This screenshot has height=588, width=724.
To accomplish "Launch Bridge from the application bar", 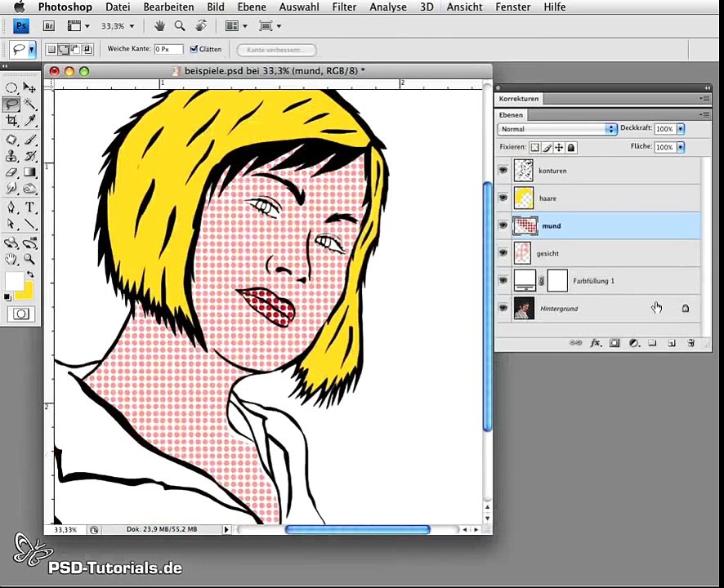I will click(x=48, y=26).
